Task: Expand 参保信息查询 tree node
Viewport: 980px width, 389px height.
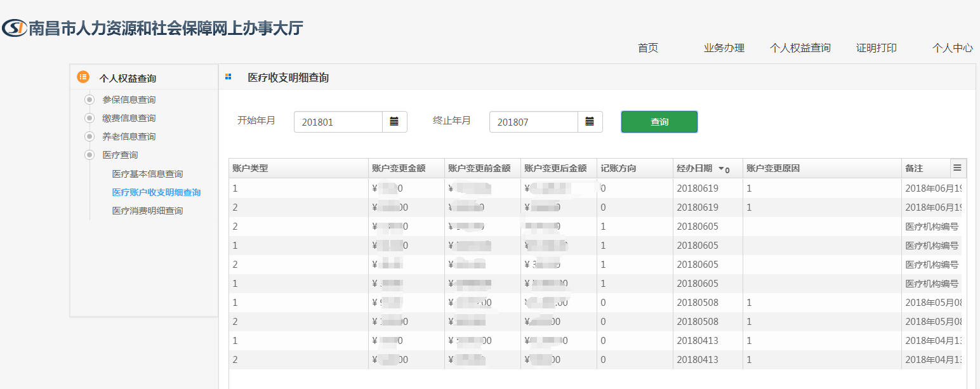Action: pyautogui.click(x=89, y=100)
